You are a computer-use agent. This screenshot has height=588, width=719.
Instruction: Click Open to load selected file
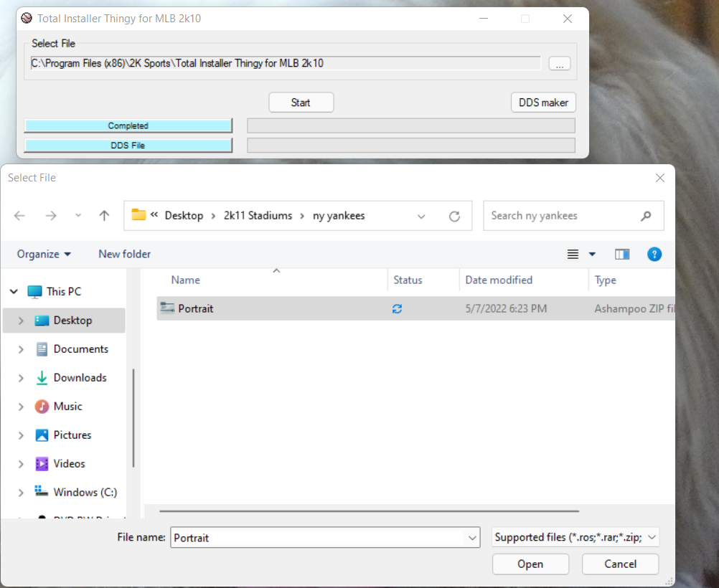(530, 564)
